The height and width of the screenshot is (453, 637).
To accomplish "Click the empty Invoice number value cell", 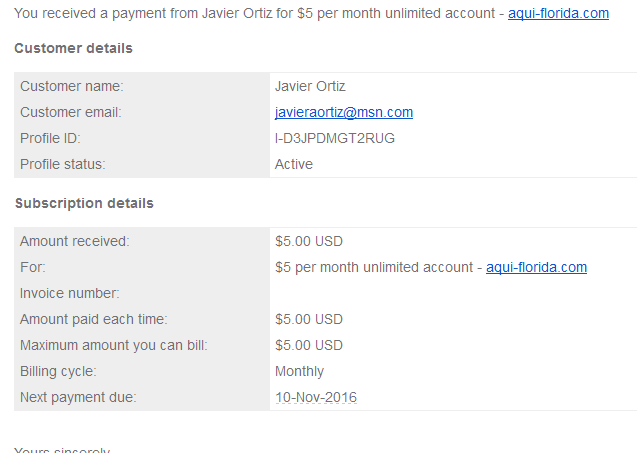I will 453,293.
